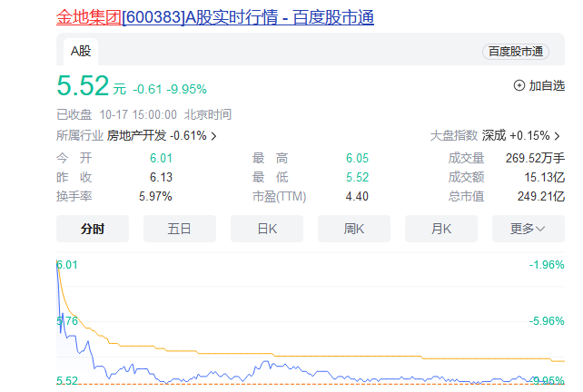Screen dimensions: 583x392
Task: Click the 成交额 value 15.13亿
Action: pyautogui.click(x=544, y=177)
